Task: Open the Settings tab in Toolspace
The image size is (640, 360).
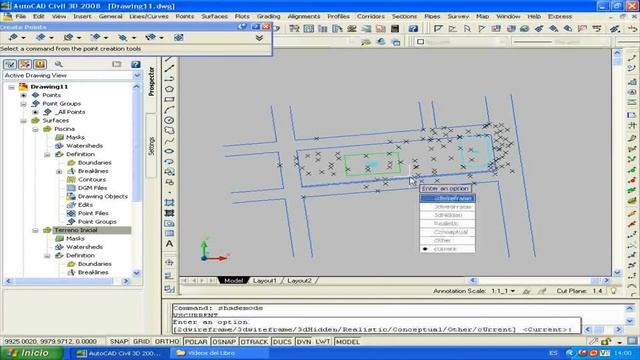Action: pos(151,146)
